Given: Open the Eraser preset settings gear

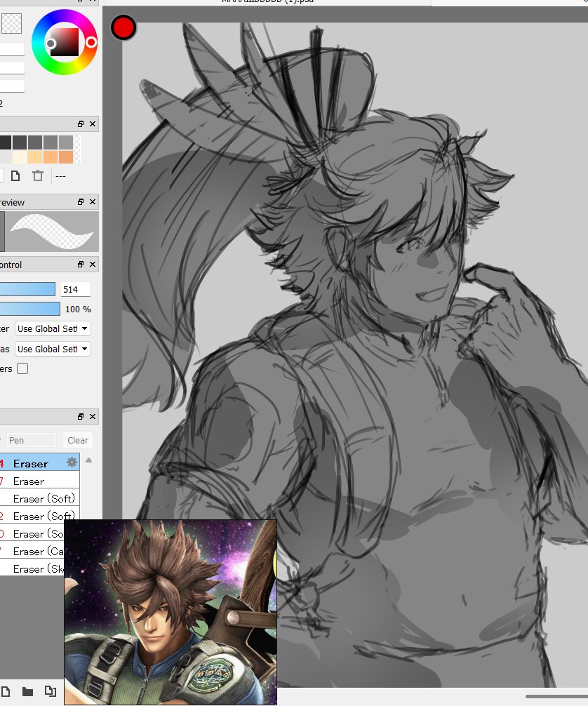Looking at the screenshot, I should pyautogui.click(x=70, y=462).
